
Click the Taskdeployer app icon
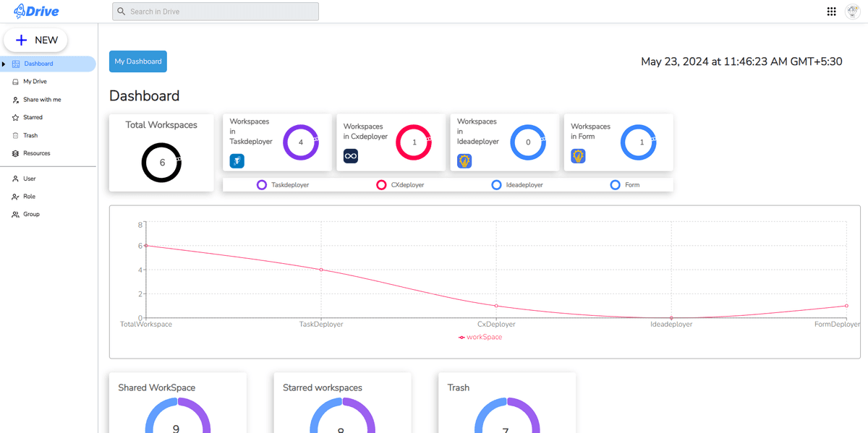237,161
